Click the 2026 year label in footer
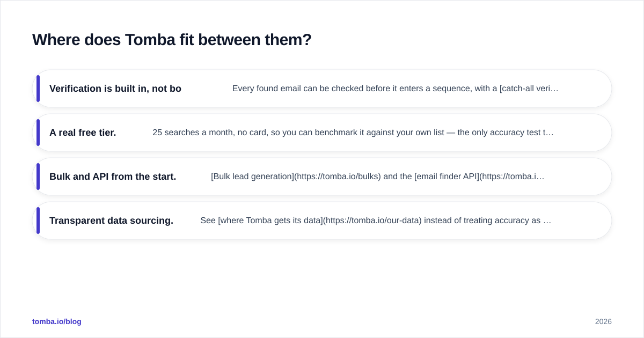The height and width of the screenshot is (338, 644). tap(603, 321)
